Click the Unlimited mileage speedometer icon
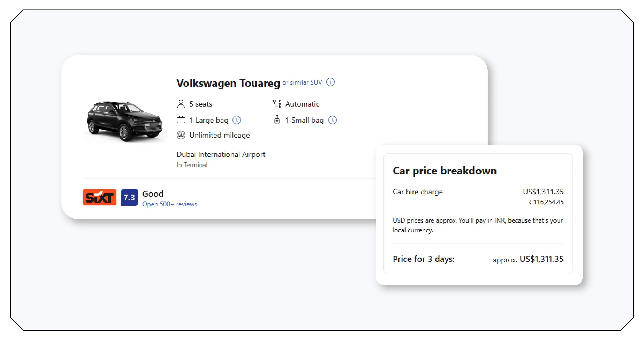This screenshot has width=644, height=340. [181, 135]
